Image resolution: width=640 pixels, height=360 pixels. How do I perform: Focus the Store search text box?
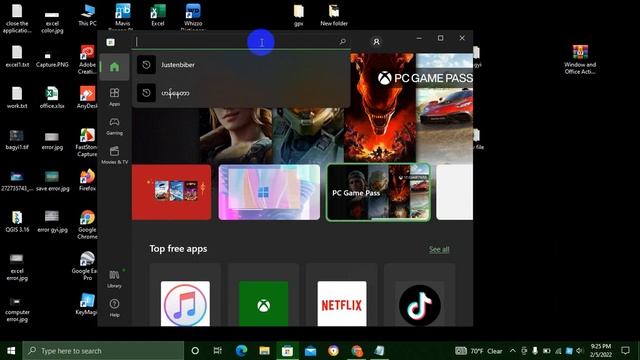(241, 42)
